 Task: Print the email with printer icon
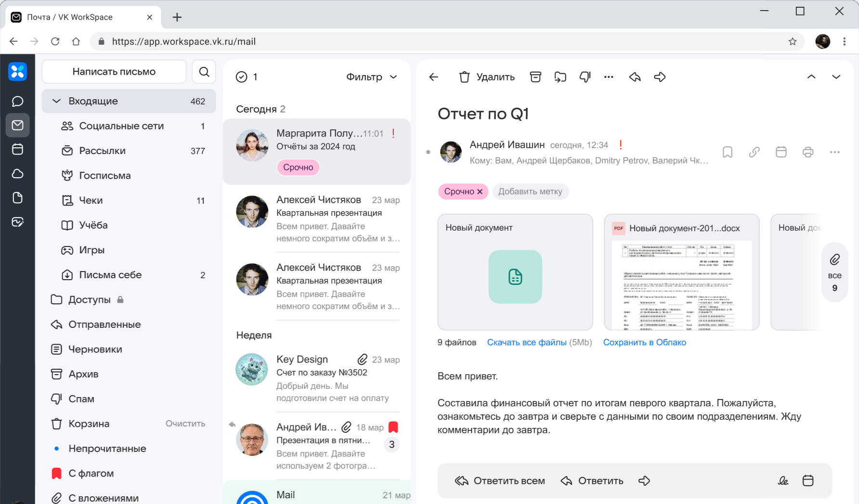(808, 152)
